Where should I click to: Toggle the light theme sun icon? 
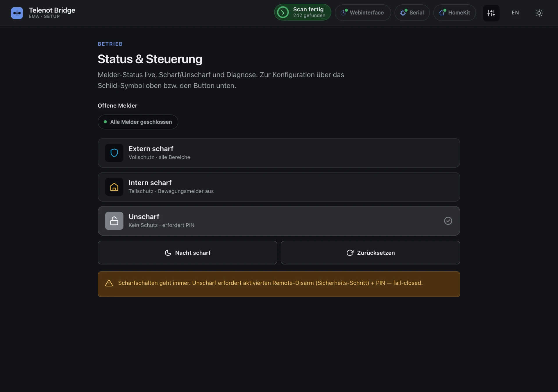click(539, 13)
